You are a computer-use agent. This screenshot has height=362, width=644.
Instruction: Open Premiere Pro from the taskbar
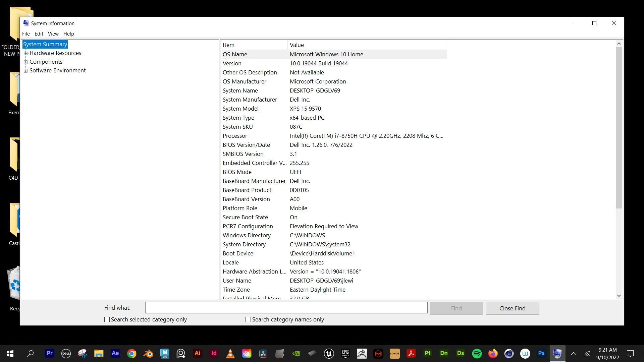(x=50, y=353)
